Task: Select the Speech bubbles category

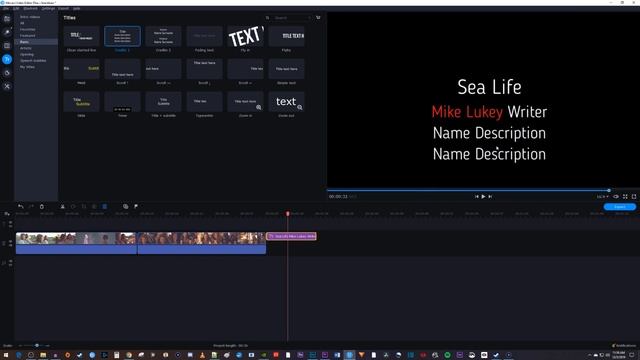Action: [x=33, y=60]
